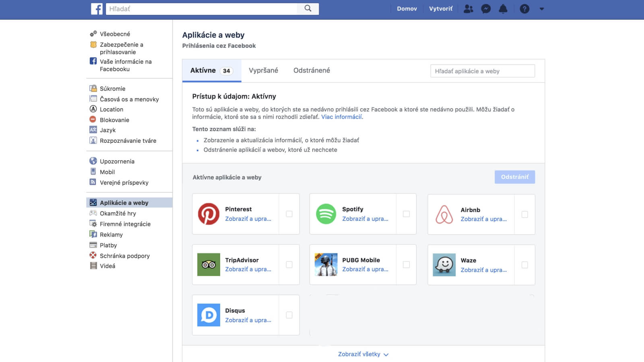This screenshot has width=644, height=362.
Task: Click the Location icon in sidebar
Action: pos(93,109)
